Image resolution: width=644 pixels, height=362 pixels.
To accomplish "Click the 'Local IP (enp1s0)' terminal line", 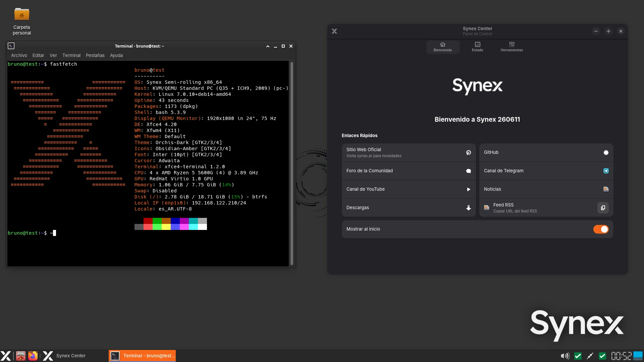I will coord(190,203).
